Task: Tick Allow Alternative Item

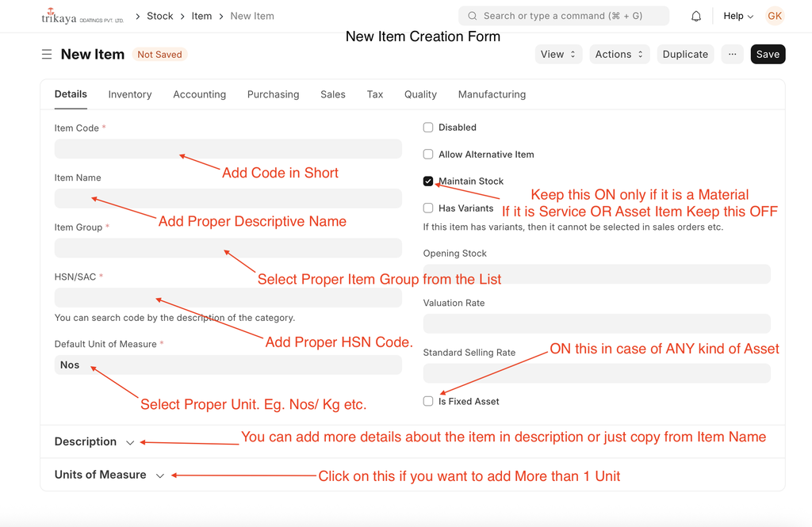Action: coord(427,155)
